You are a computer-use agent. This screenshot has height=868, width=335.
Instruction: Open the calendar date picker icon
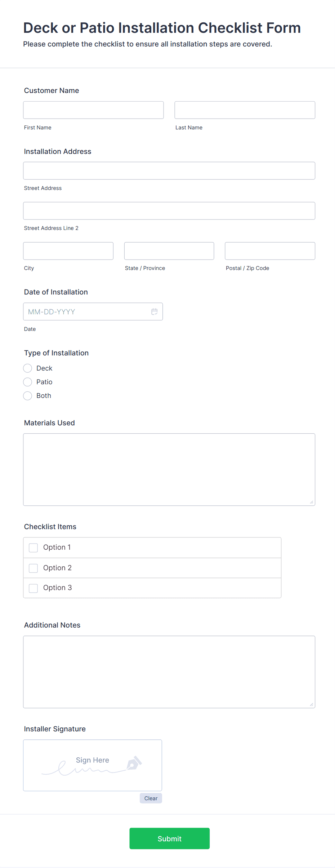click(x=154, y=312)
